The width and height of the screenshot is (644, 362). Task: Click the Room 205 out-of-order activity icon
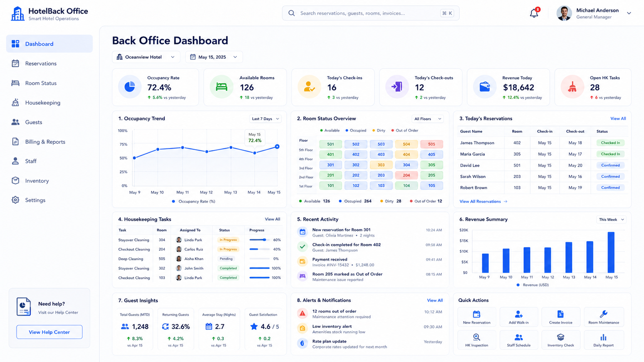click(x=302, y=276)
